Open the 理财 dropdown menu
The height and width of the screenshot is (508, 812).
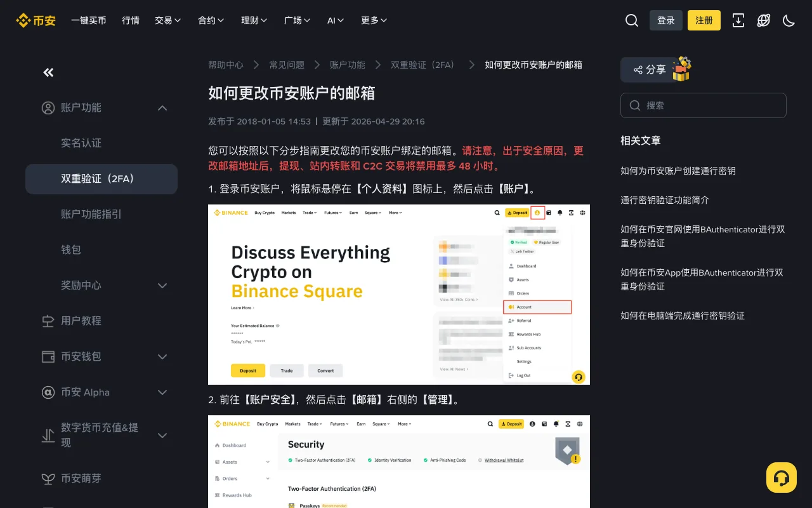(x=254, y=20)
